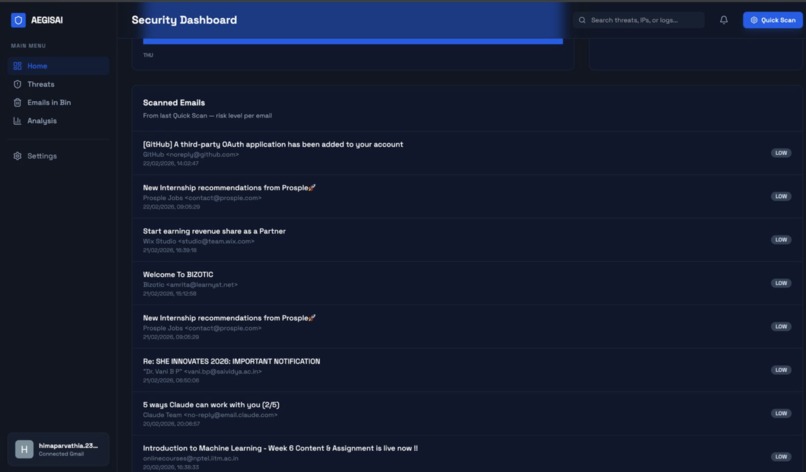Click LOW badge on Wix Studio email

(x=781, y=240)
